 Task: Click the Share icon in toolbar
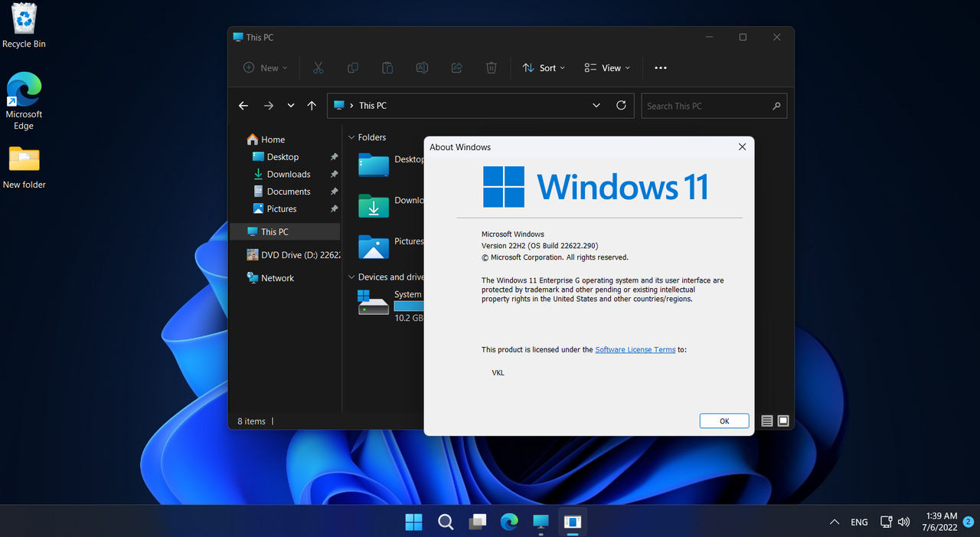click(457, 67)
